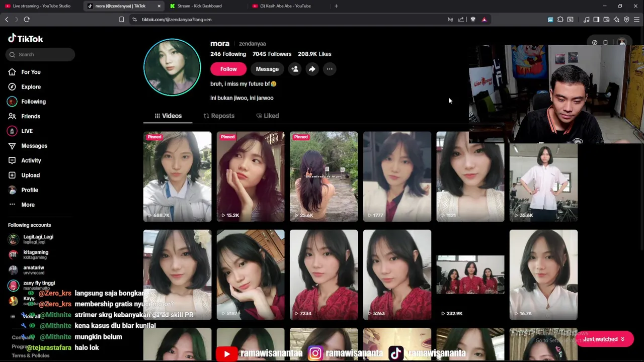Switch to Kasih Aba Aba YouTube tab
This screenshot has height=362, width=644.
point(285,6)
